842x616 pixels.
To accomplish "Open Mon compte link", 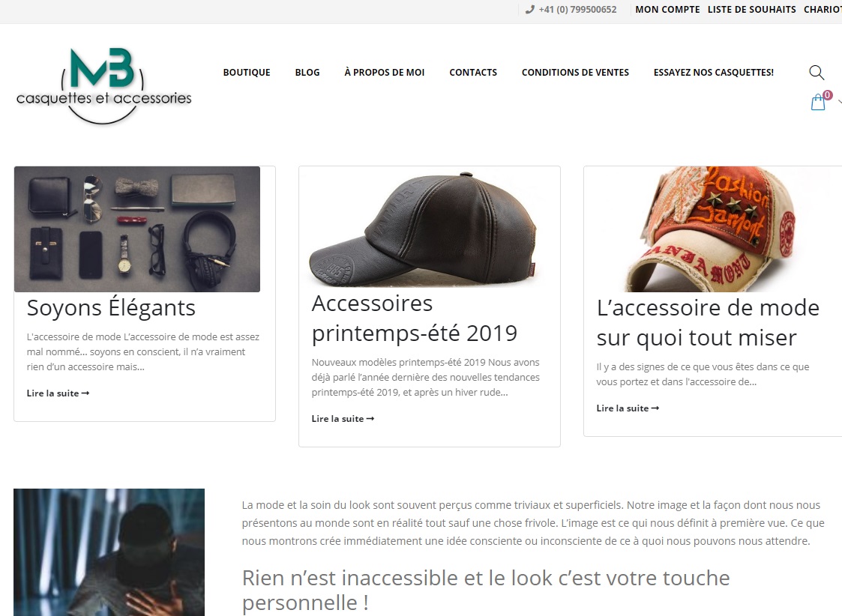I will pos(667,10).
